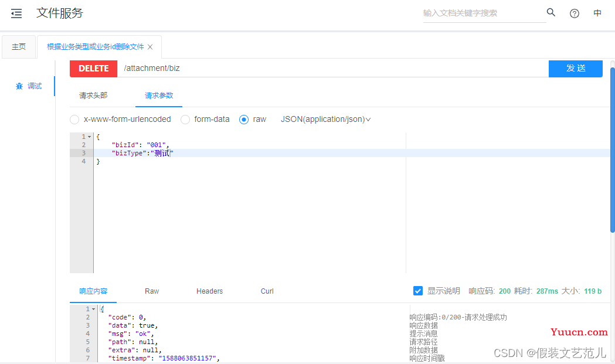Image resolution: width=615 pixels, height=364 pixels.
Task: Click the 大小 119 b value
Action: [x=593, y=291]
